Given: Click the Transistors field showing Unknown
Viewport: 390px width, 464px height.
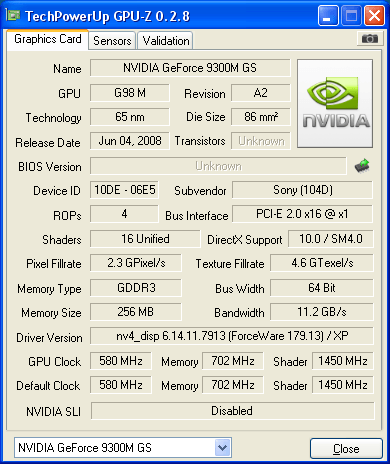Looking at the screenshot, I should point(261,141).
